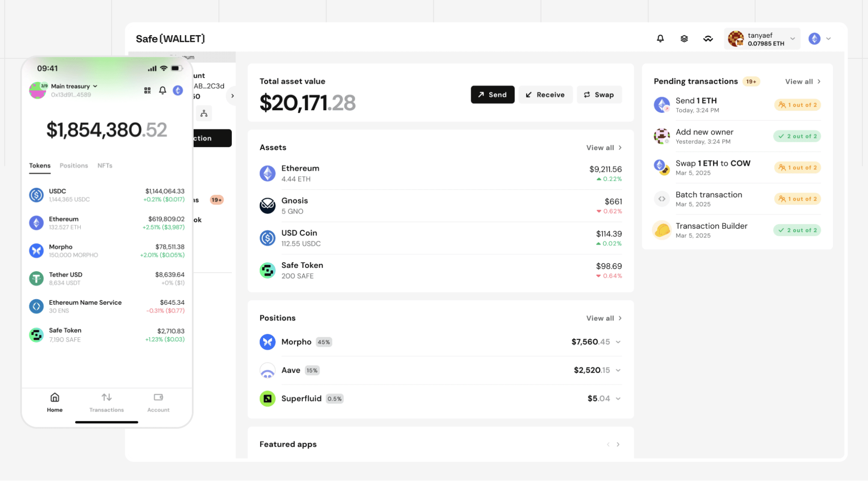Click the 19+ pending transactions badge
This screenshot has width=868, height=481.
751,82
